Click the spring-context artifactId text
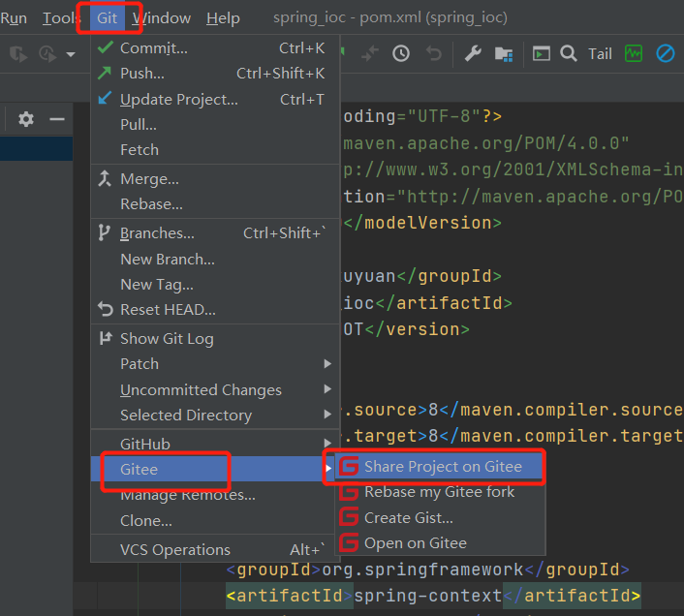 click(428, 596)
